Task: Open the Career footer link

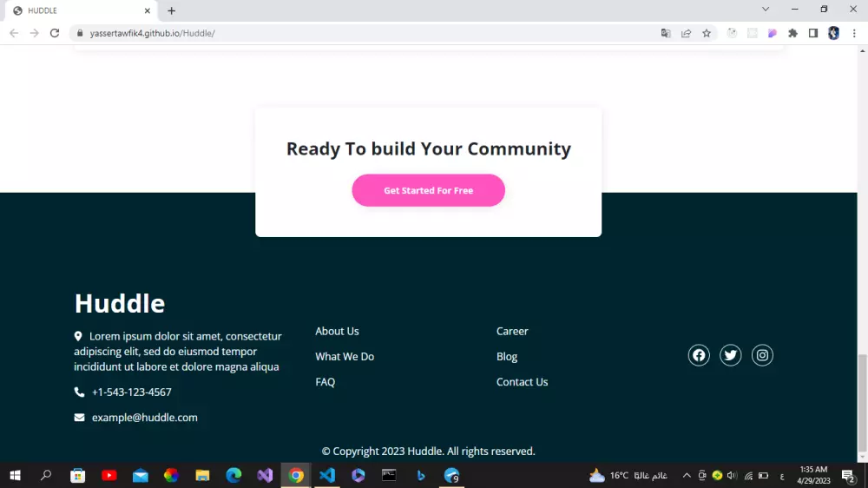Action: 512,331
